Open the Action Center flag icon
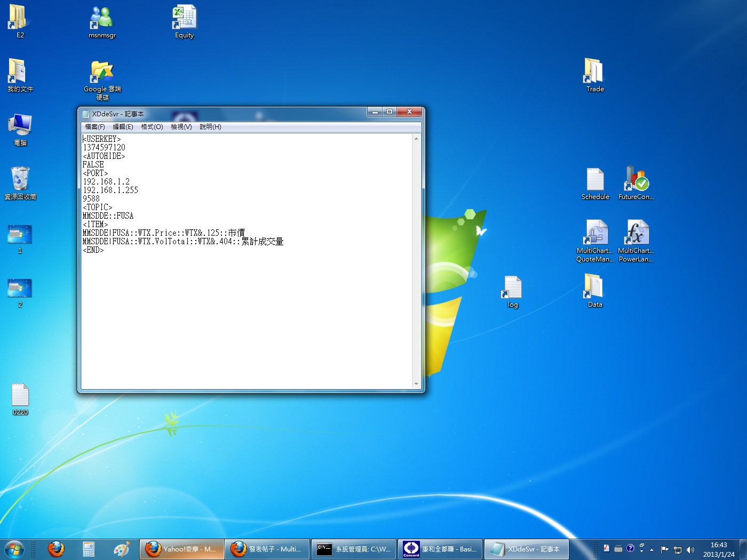The image size is (747, 560). tap(664, 549)
